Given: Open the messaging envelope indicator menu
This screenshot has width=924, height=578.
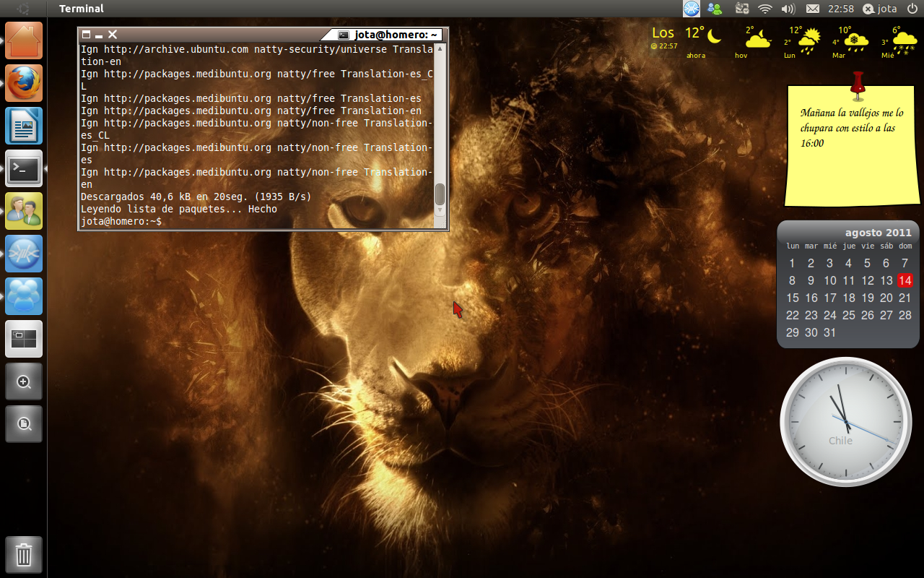Looking at the screenshot, I should 812,9.
